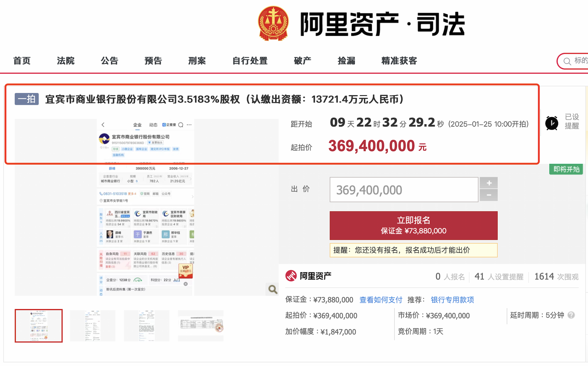588x366 pixels.
Task: Click the red 阿里资产 round logo icon
Action: point(291,276)
